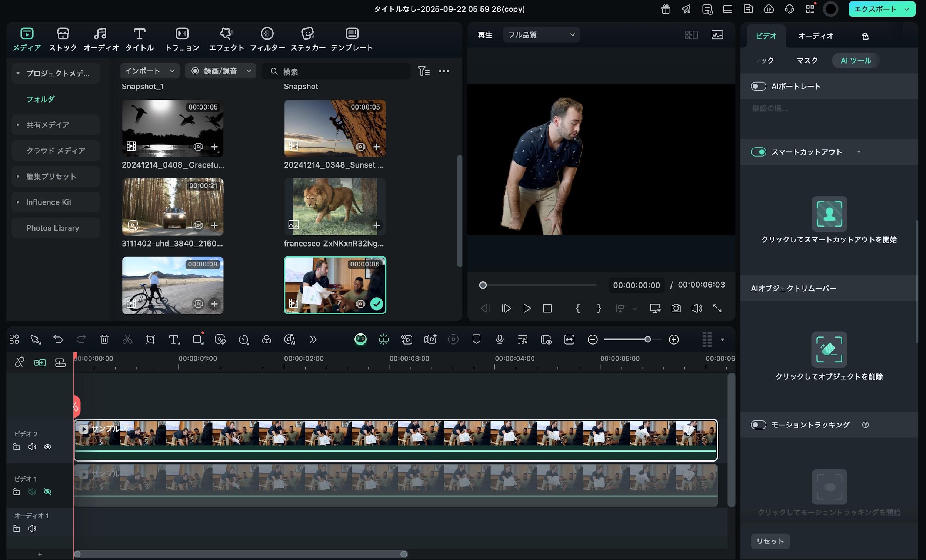Show ビデオ 1 track with crossed eye icon

[47, 492]
